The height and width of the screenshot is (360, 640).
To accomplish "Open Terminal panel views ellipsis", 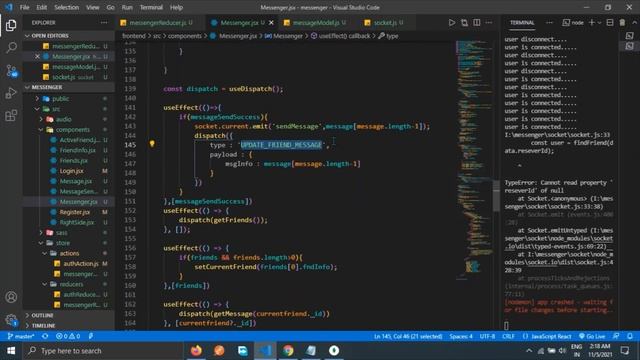I will pyautogui.click(x=549, y=22).
